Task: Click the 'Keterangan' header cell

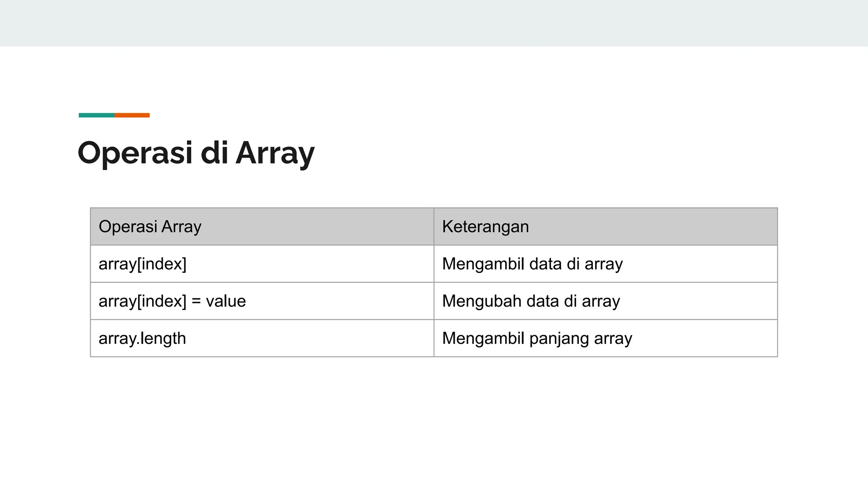Action: click(x=606, y=227)
